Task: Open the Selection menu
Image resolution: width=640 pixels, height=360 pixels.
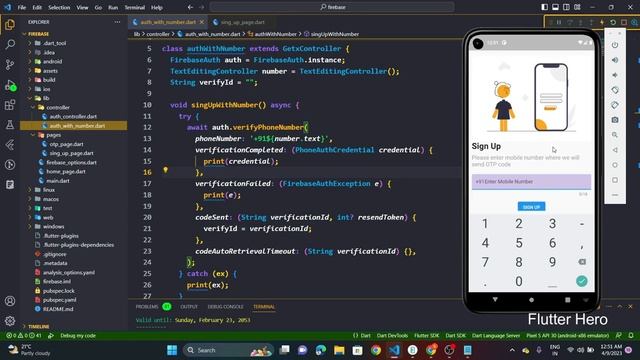Action: [x=59, y=7]
